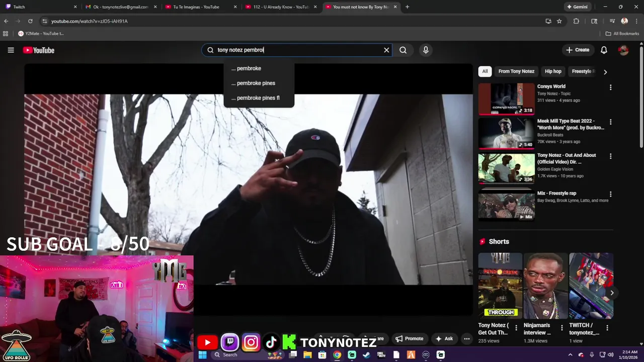This screenshot has height=362, width=644.
Task: Open Chrome extensions puzzle icon
Action: pyautogui.click(x=577, y=21)
